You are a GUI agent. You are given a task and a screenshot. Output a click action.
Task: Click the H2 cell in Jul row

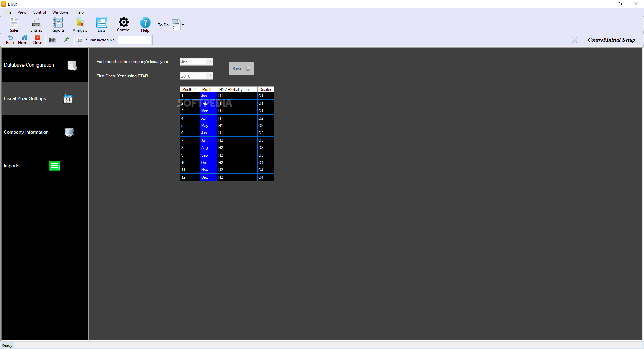[x=237, y=140]
